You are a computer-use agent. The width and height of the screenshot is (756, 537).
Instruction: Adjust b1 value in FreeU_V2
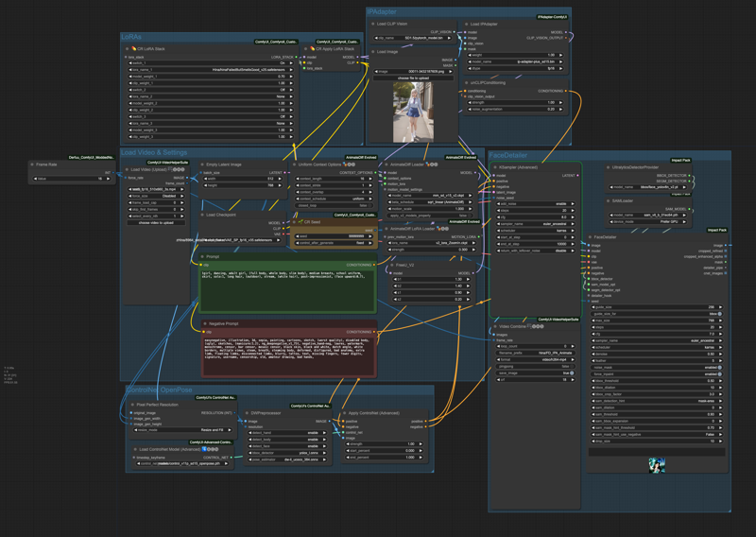tap(432, 279)
